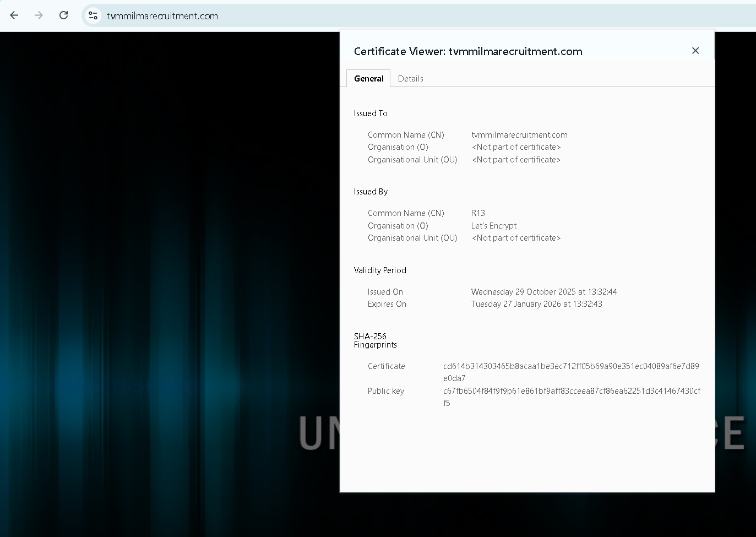Screen dimensions: 756x537
Task: Select the General tab
Action: (x=368, y=79)
